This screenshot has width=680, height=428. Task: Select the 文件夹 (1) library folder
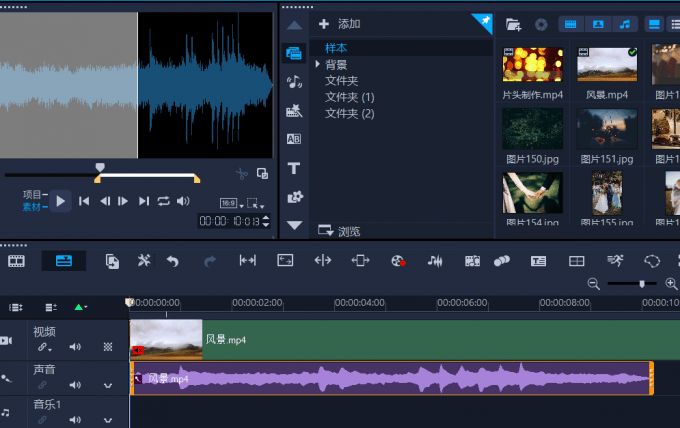tap(350, 97)
